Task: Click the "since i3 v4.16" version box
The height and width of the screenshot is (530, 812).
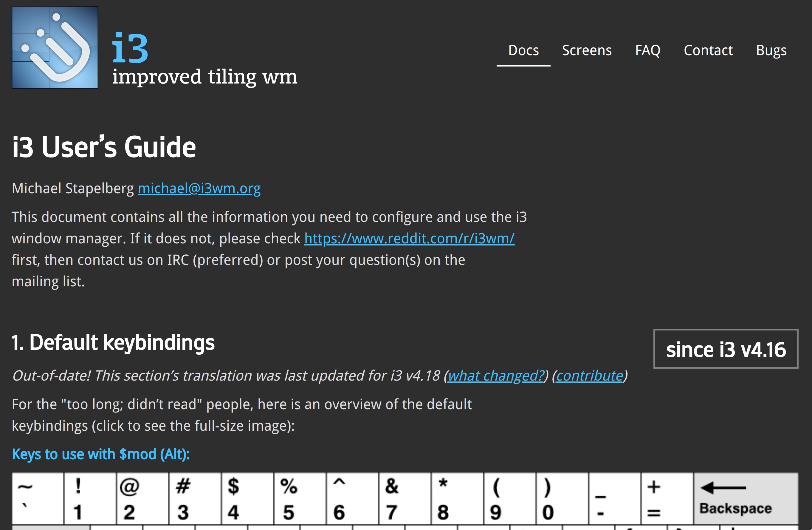Action: tap(726, 349)
